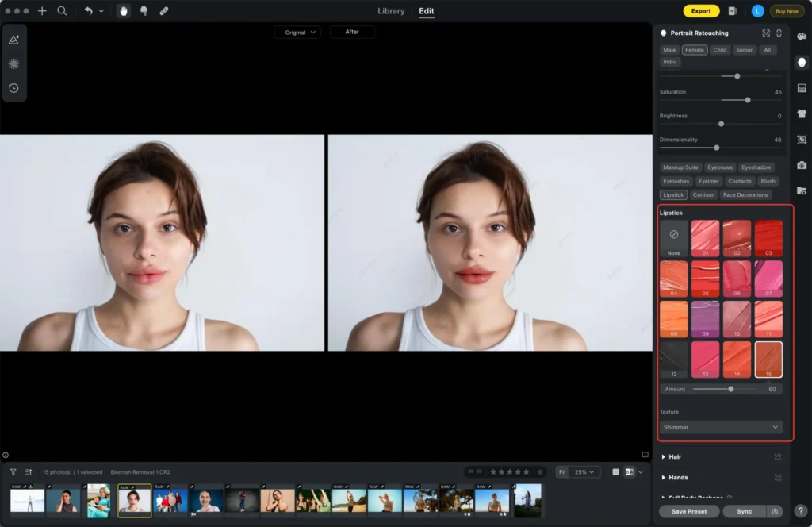Select the beach photo thumbnail in filmstrip
The width and height of the screenshot is (812, 527).
348,501
